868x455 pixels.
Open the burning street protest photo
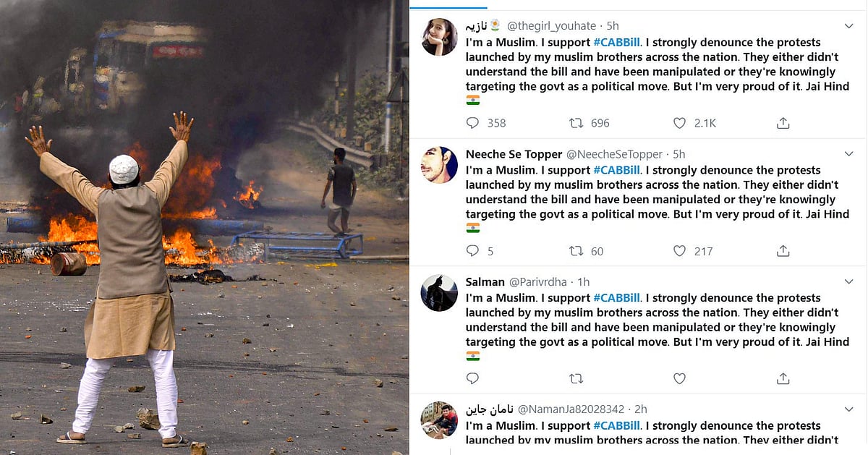point(204,227)
